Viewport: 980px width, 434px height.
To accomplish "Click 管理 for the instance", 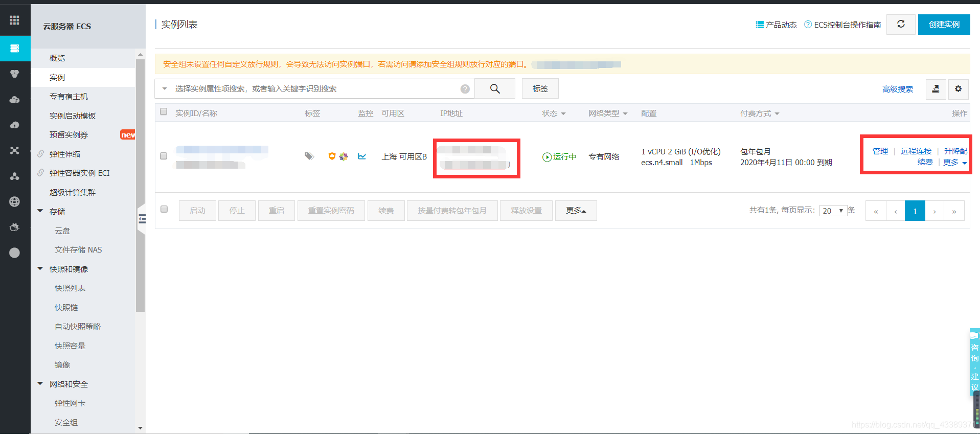I will (880, 151).
